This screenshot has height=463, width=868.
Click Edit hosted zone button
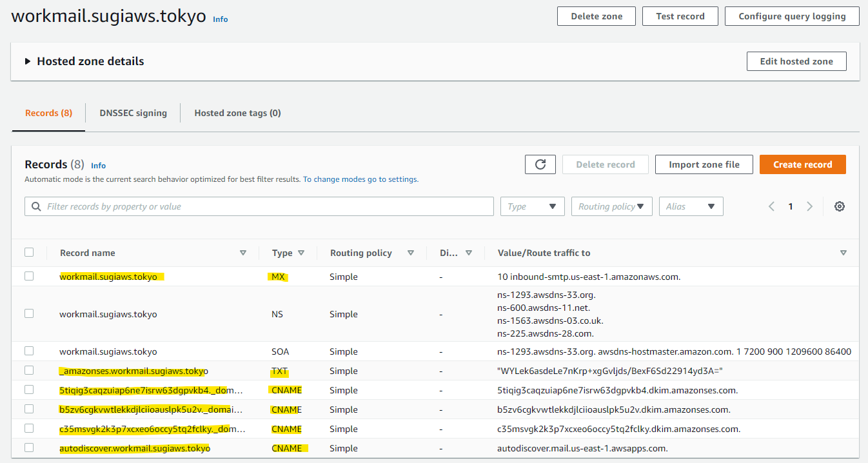[796, 61]
